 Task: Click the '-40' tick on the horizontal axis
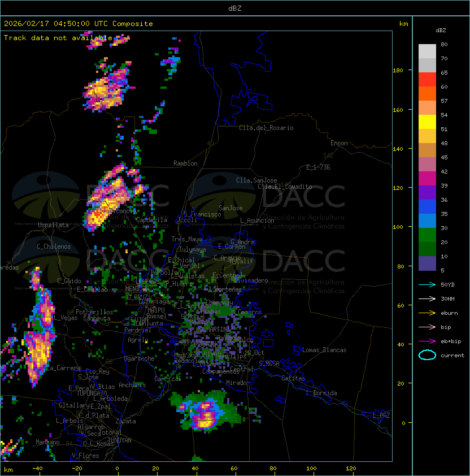pyautogui.click(x=38, y=469)
